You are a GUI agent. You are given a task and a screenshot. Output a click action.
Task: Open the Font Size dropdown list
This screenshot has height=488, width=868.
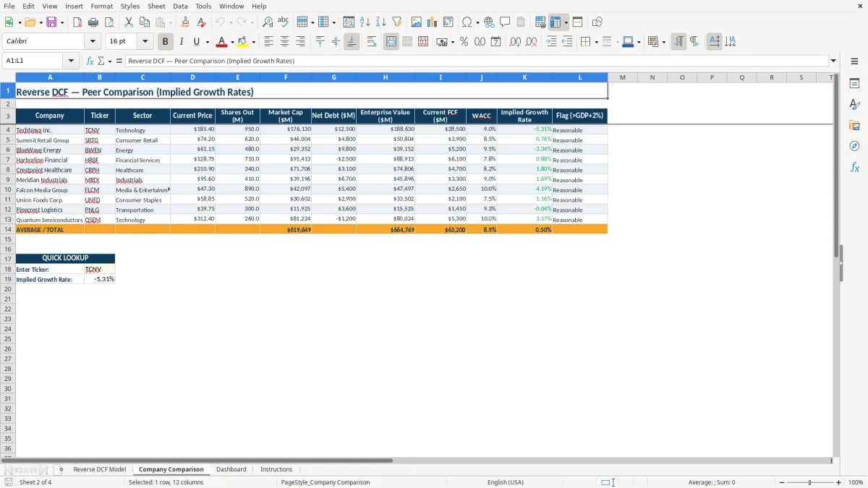[145, 42]
